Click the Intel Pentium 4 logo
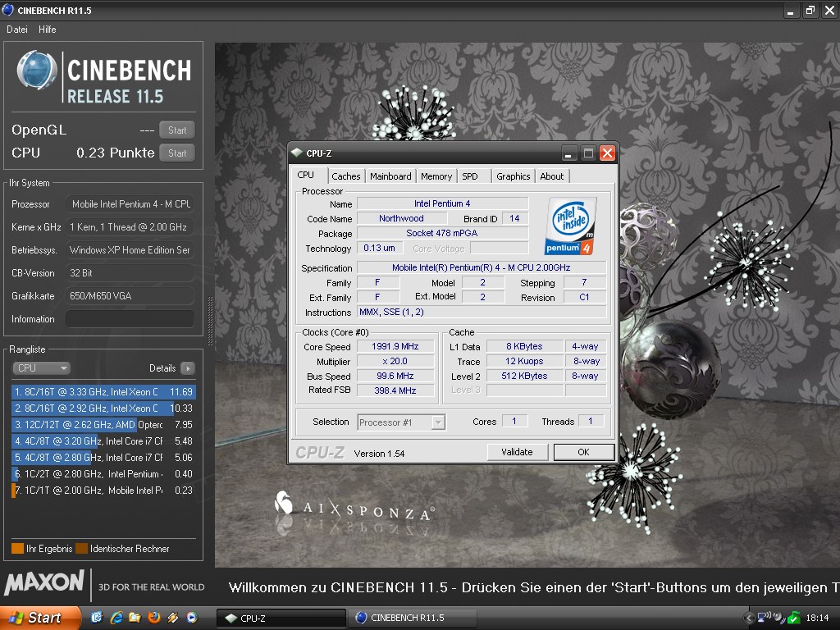 (569, 226)
